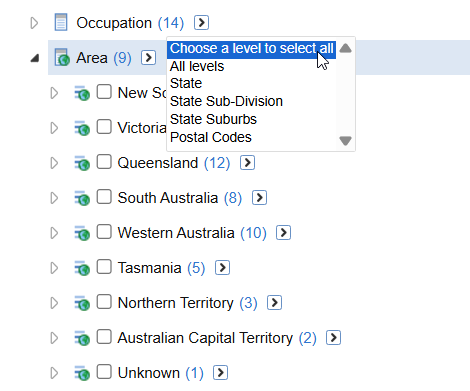This screenshot has height=391, width=470.
Task: Click the Occupation table icon
Action: coord(61,22)
